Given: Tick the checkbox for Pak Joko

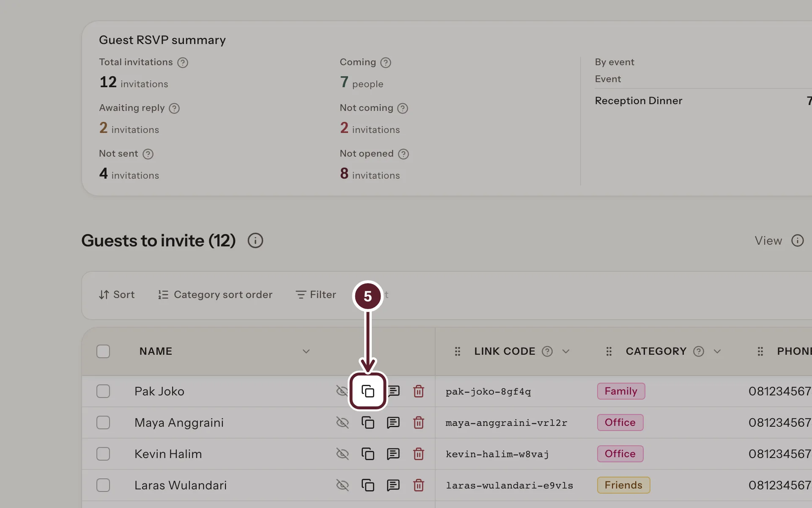Looking at the screenshot, I should pyautogui.click(x=103, y=391).
